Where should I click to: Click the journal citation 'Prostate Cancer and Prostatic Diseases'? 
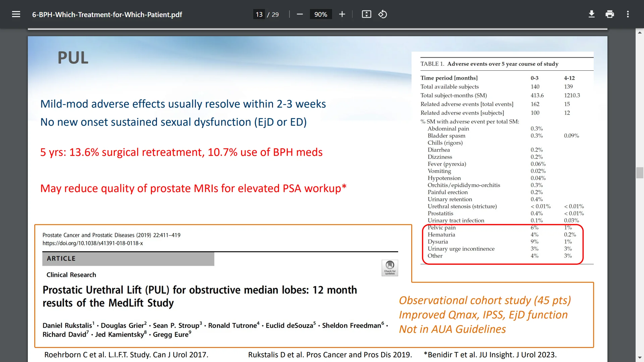click(x=111, y=235)
